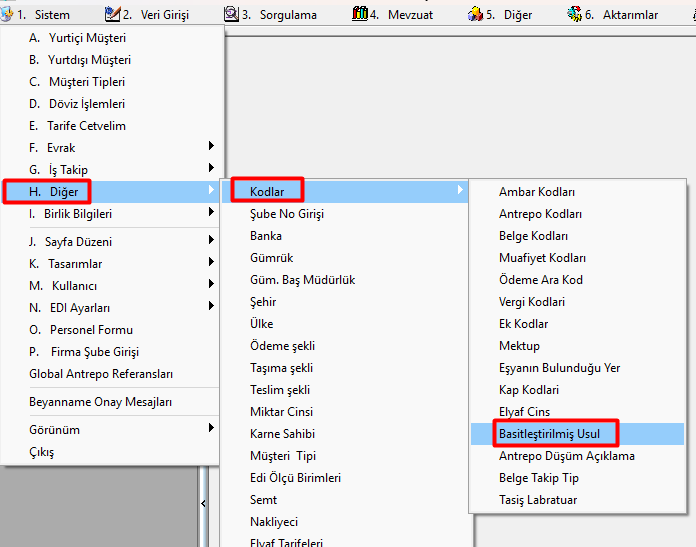
Task: Open Personel Formu menu item
Action: pos(90,330)
